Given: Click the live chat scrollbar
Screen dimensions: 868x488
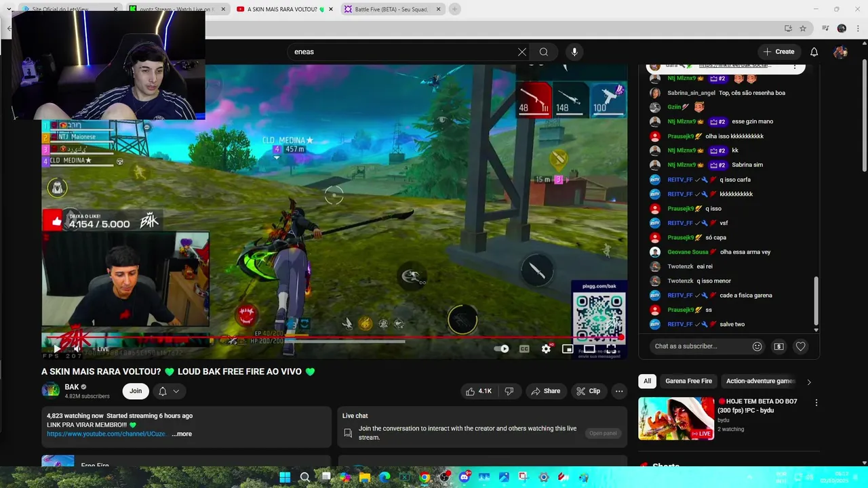Looking at the screenshot, I should click(816, 302).
